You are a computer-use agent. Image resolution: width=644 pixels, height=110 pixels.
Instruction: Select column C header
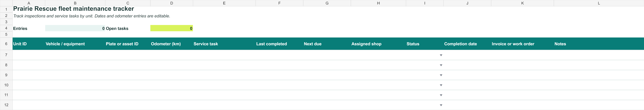click(x=128, y=3)
